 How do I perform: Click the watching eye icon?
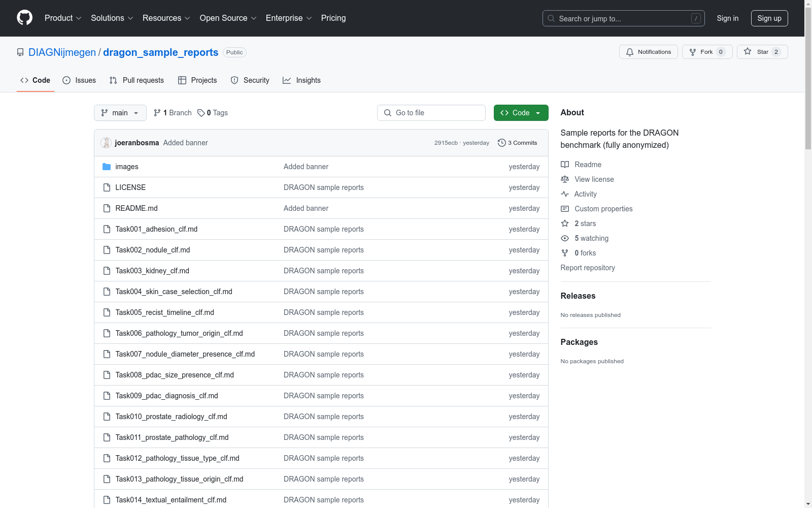[565, 238]
